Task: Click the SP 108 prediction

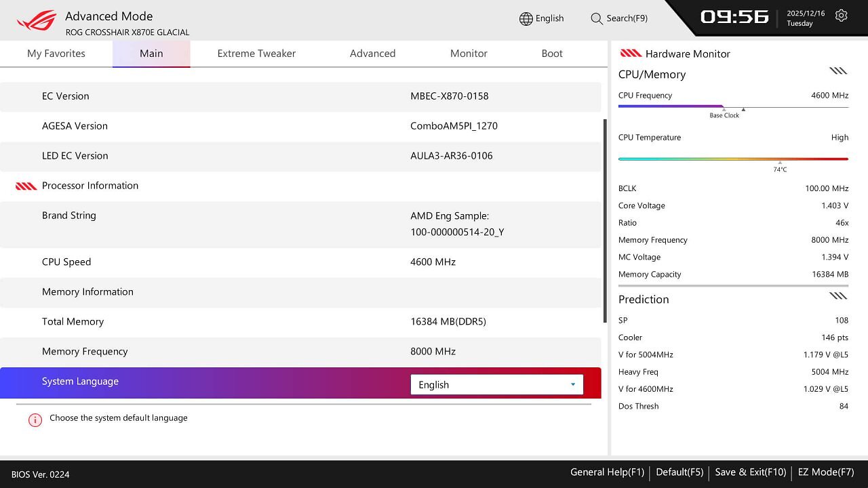Action: click(x=733, y=321)
